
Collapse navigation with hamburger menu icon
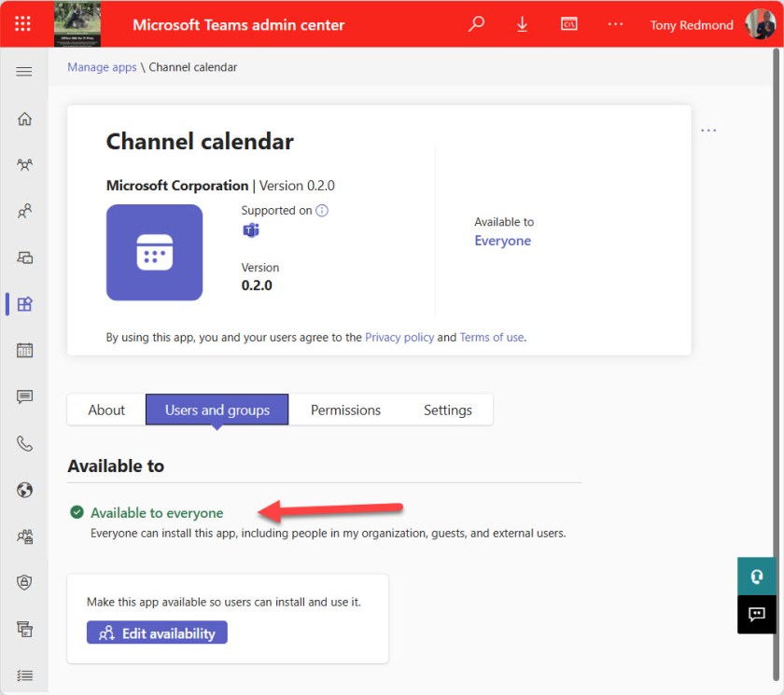coord(23,72)
